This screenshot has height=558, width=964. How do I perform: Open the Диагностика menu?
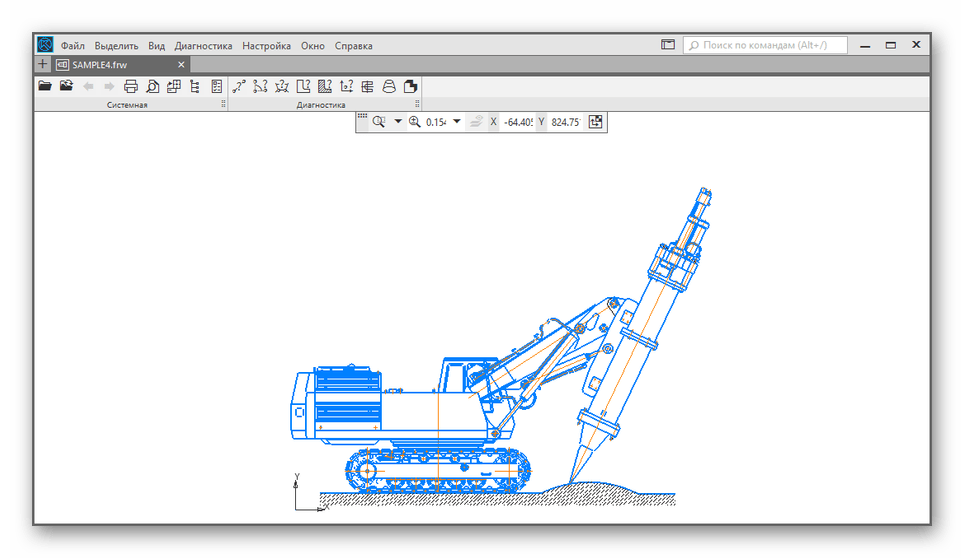[x=203, y=45]
